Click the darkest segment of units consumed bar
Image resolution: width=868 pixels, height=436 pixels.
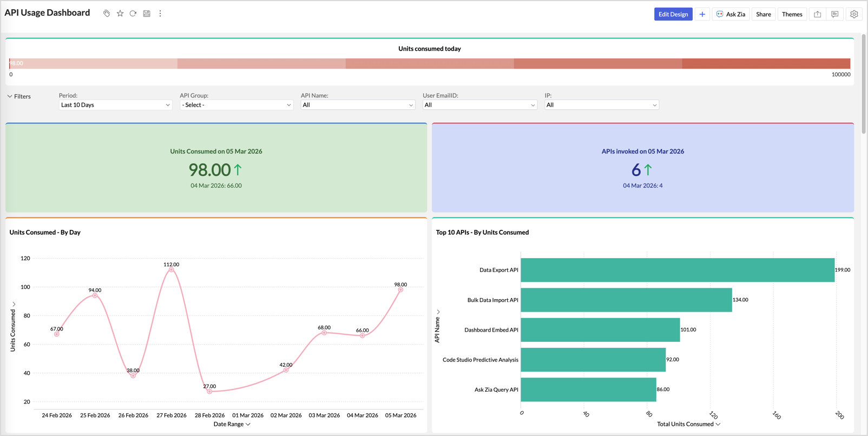coord(766,63)
